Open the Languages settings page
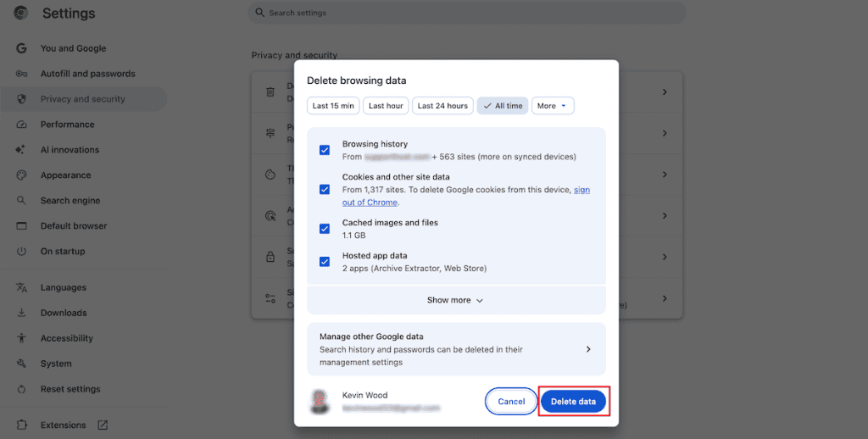This screenshot has width=868, height=439. 84,287
